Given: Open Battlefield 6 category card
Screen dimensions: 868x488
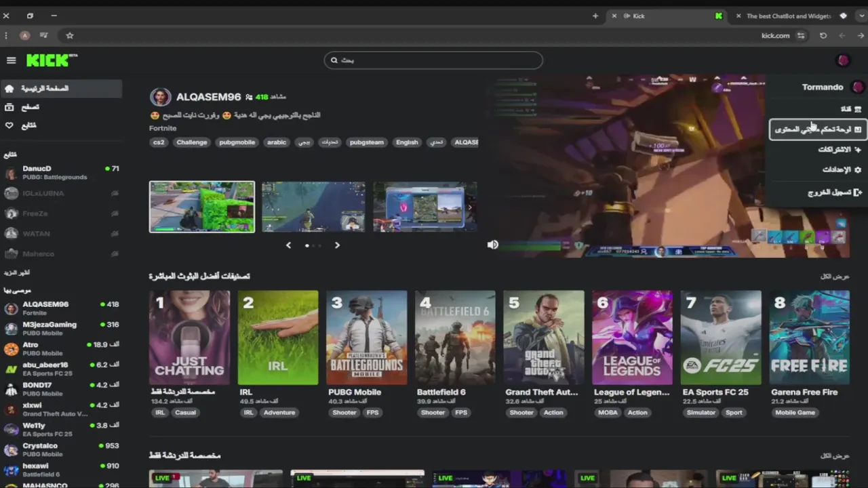Looking at the screenshot, I should (455, 338).
